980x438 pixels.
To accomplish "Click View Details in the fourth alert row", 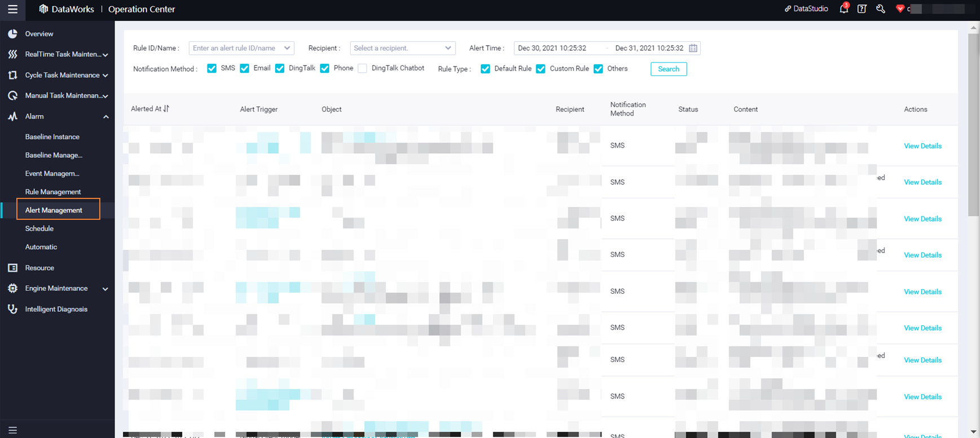I will pyautogui.click(x=922, y=255).
